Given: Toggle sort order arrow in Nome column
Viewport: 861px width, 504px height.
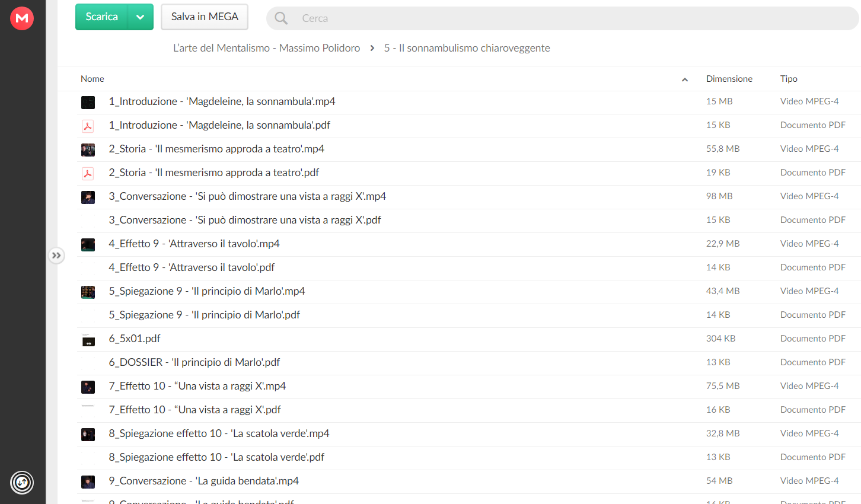Looking at the screenshot, I should pyautogui.click(x=685, y=79).
